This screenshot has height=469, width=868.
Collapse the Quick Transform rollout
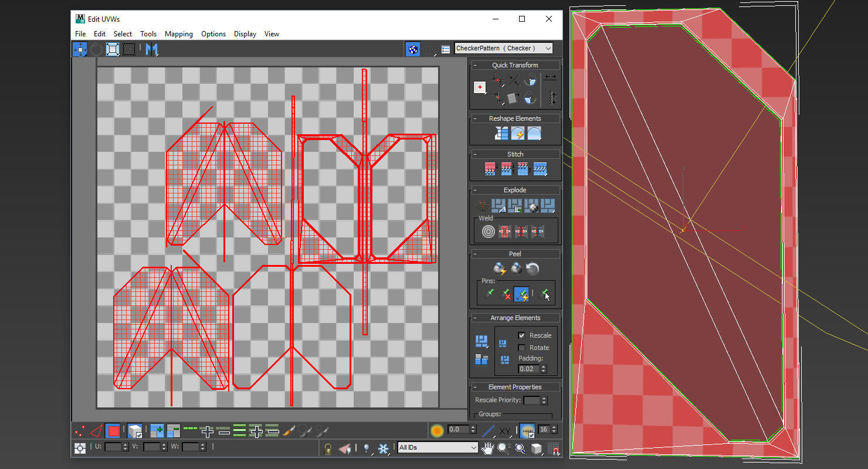tap(515, 65)
